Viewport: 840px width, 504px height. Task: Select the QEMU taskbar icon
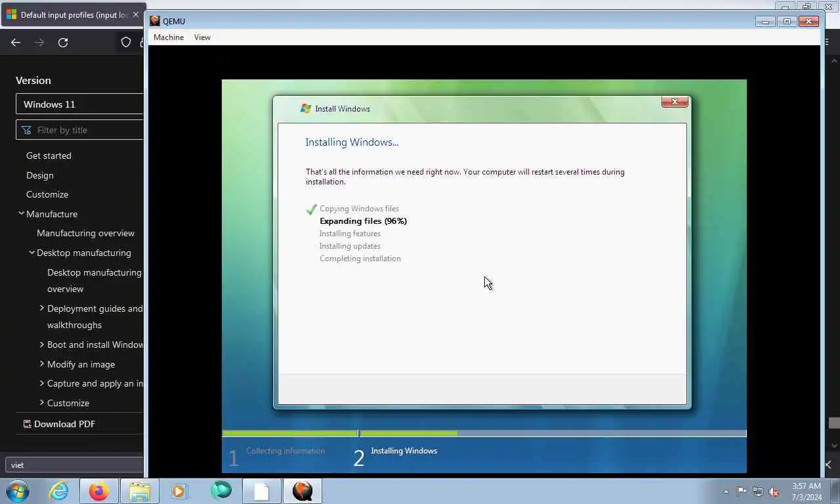(303, 491)
